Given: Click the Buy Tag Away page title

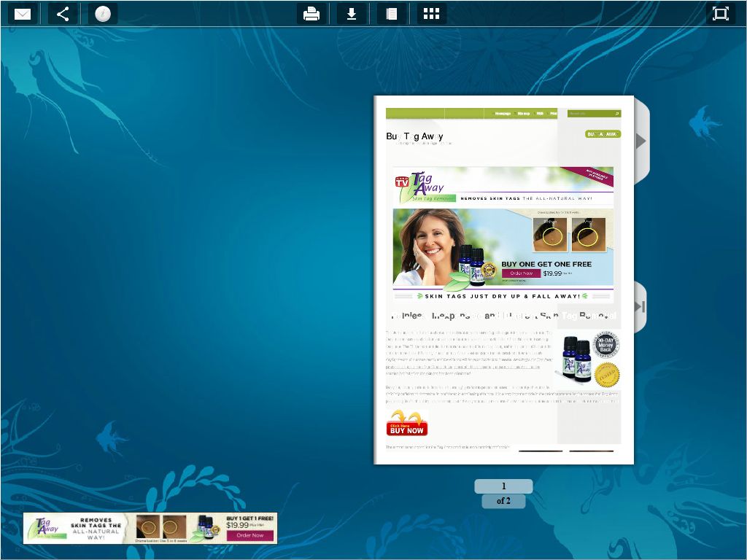Looking at the screenshot, I should coord(414,136).
